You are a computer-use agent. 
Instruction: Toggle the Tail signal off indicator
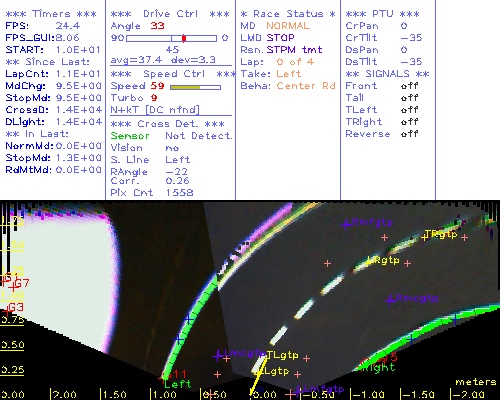[409, 98]
